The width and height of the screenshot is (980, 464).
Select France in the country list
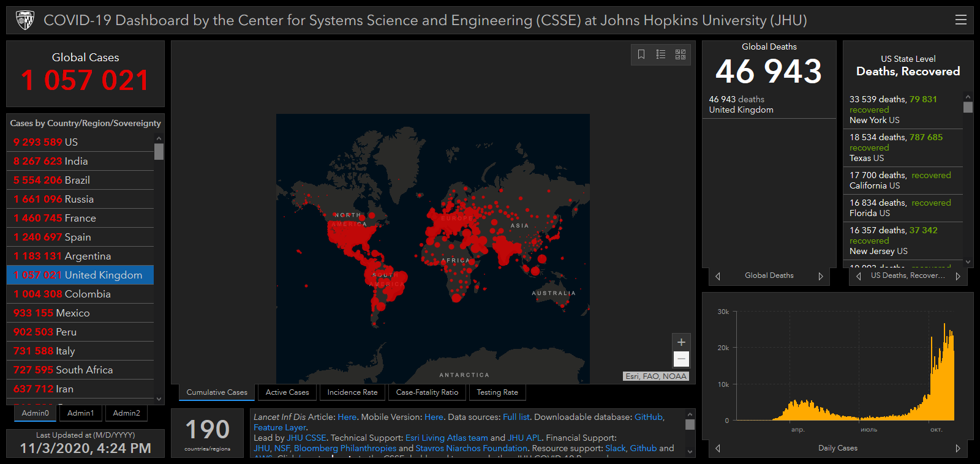(80, 218)
